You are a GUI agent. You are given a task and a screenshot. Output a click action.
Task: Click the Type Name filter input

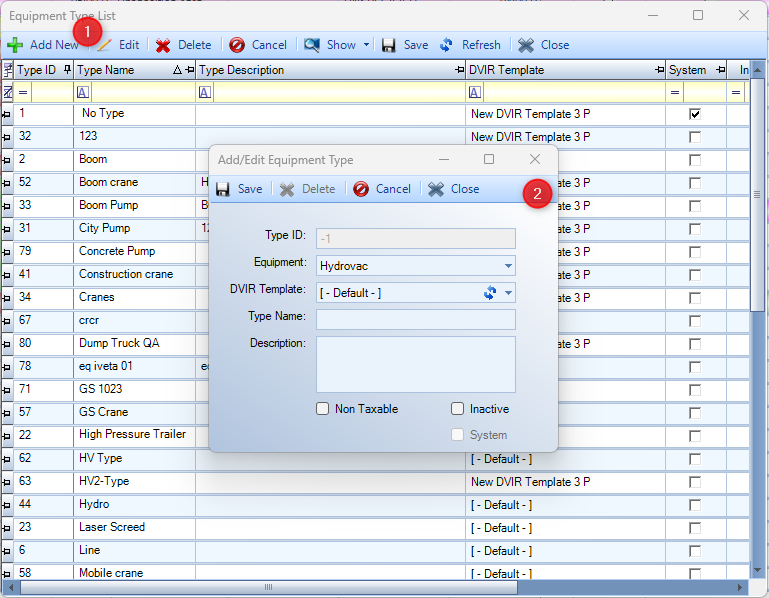coord(143,92)
